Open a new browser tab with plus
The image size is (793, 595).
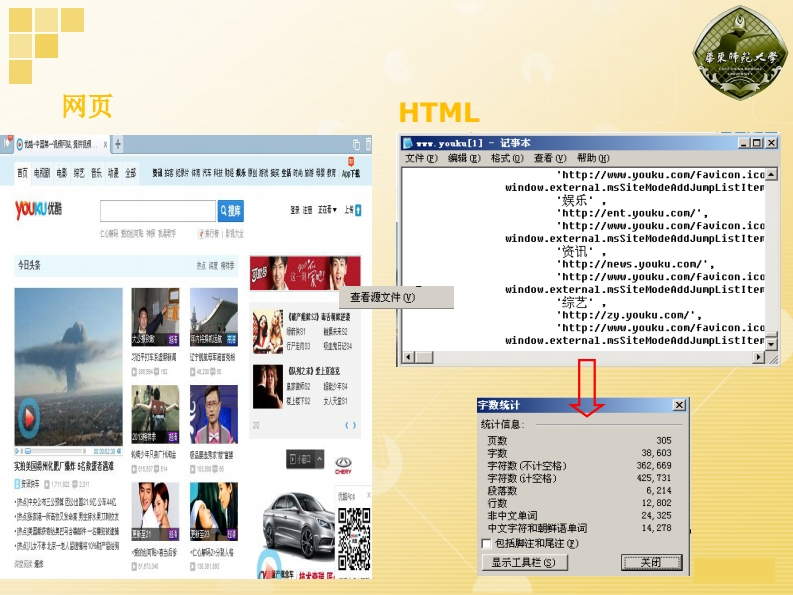click(118, 144)
